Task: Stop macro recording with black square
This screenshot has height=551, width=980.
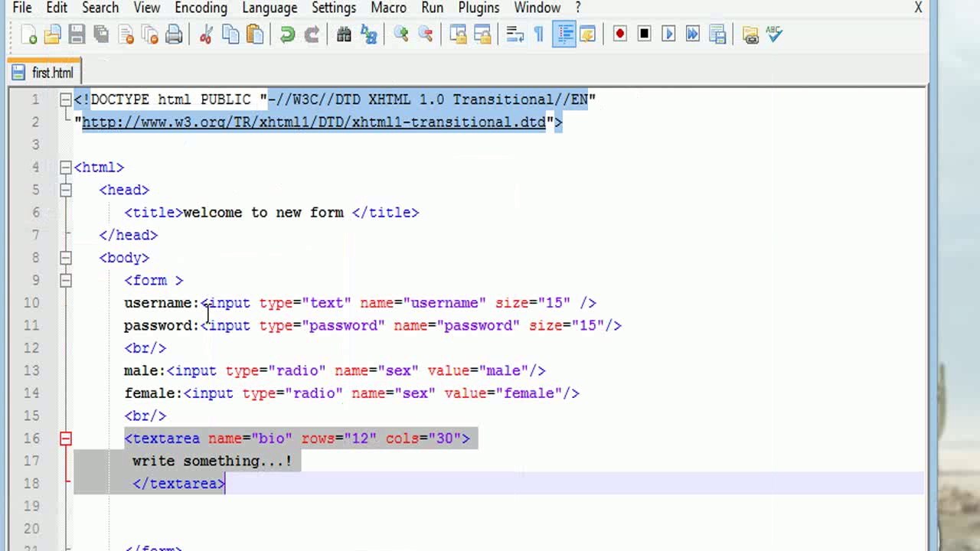Action: click(644, 34)
